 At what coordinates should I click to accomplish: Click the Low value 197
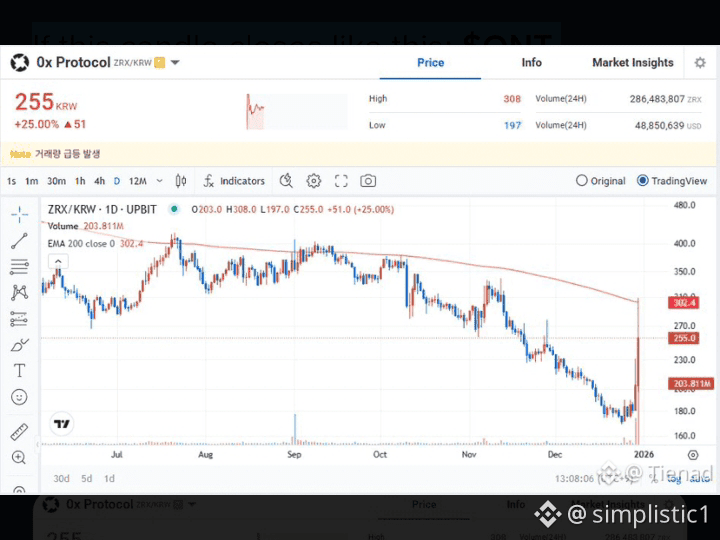tap(512, 125)
